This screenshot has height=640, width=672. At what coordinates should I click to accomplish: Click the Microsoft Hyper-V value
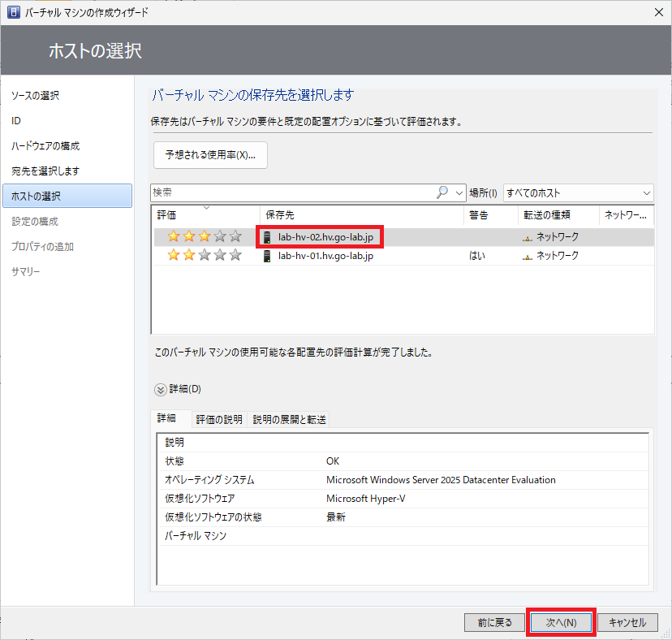click(x=365, y=499)
